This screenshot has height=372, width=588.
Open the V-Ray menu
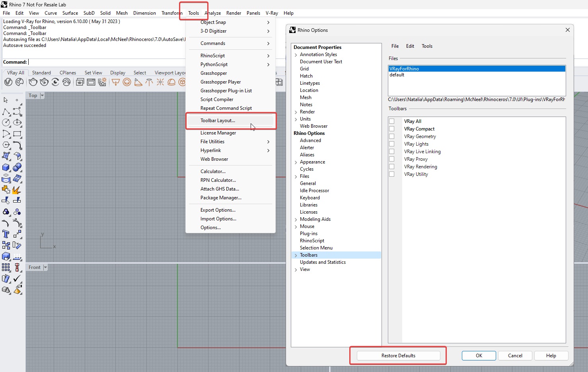(272, 13)
